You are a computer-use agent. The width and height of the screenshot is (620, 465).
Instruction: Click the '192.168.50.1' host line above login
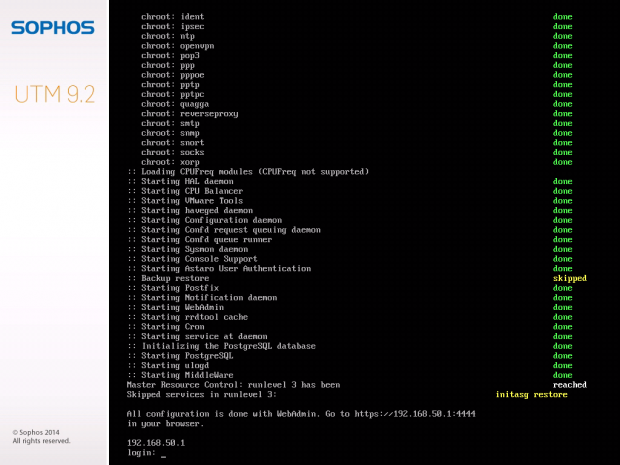point(156,443)
